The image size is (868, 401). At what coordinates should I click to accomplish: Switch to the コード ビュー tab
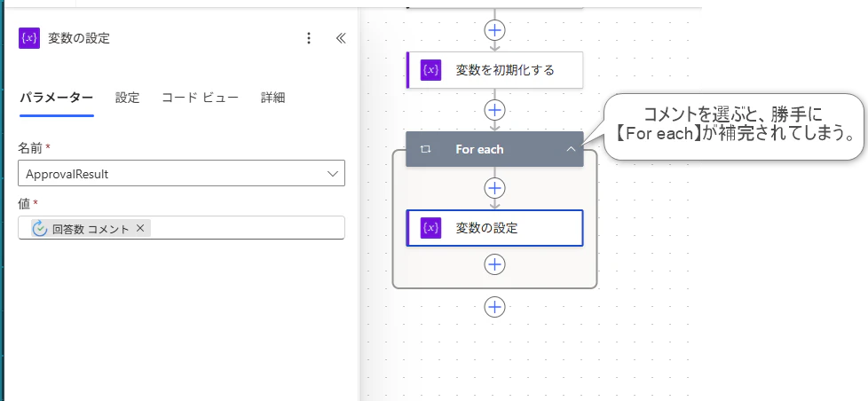click(200, 98)
